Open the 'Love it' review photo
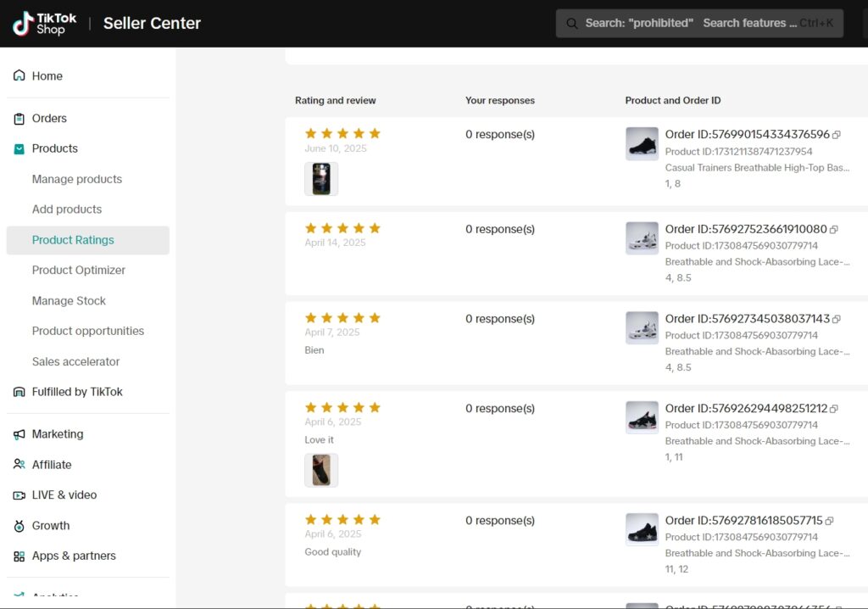The image size is (868, 609). [x=321, y=470]
